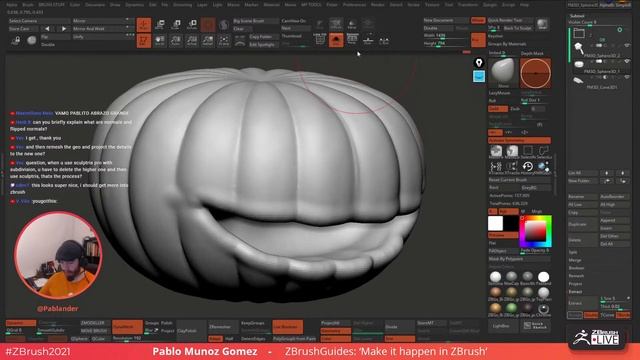Click the BPR render sphere icon
The image size is (640, 360).
tap(542, 24)
